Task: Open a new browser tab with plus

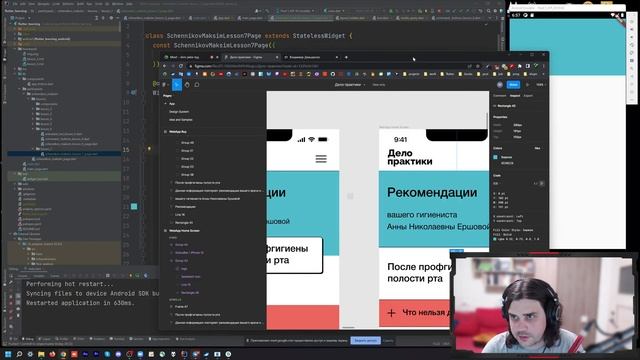Action: pyautogui.click(x=346, y=57)
